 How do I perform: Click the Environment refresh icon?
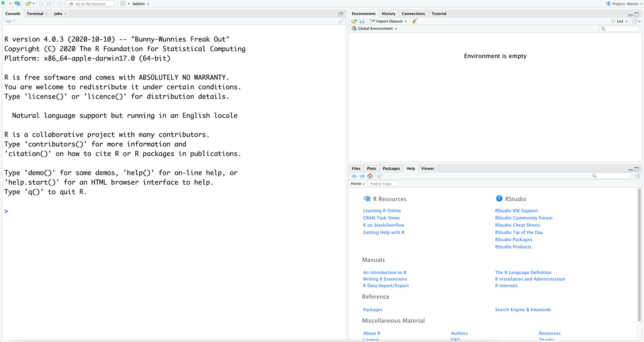coord(635,21)
